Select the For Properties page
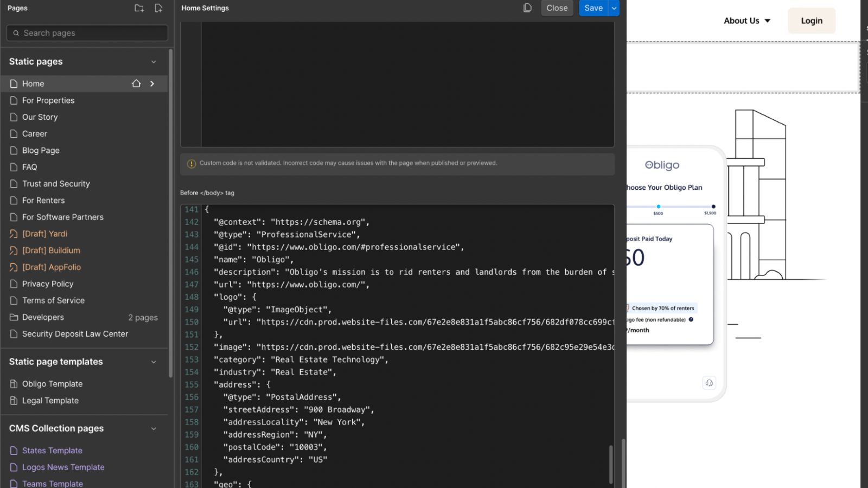 click(x=84, y=100)
